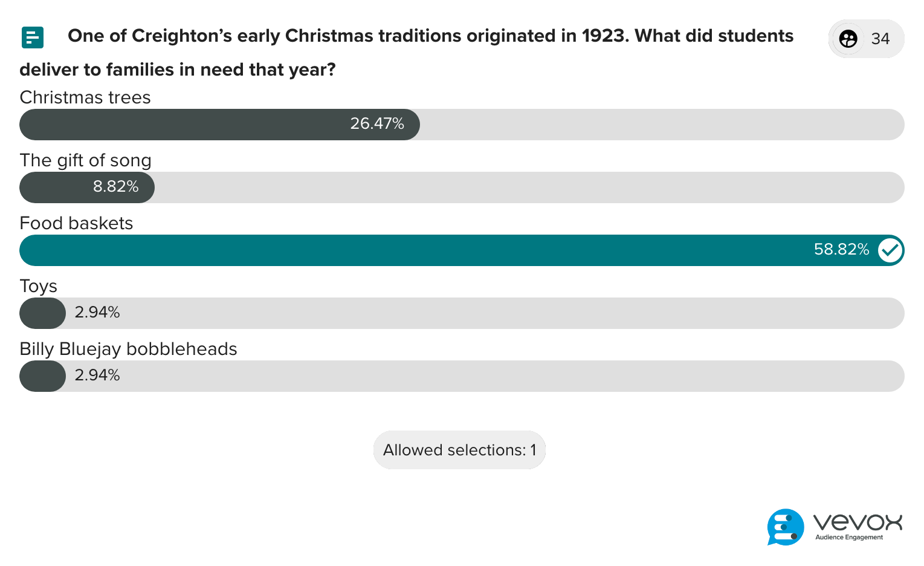Click the faces icon inside the 34 counter pill
924x566 pixels.
(848, 39)
